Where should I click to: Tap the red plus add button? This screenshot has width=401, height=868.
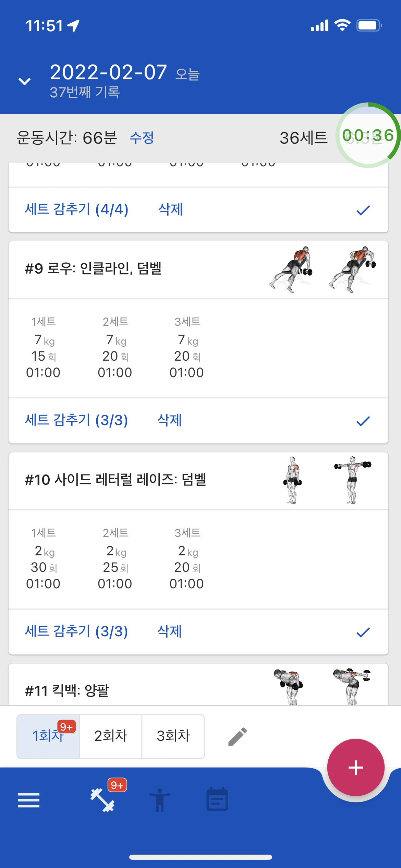356,767
